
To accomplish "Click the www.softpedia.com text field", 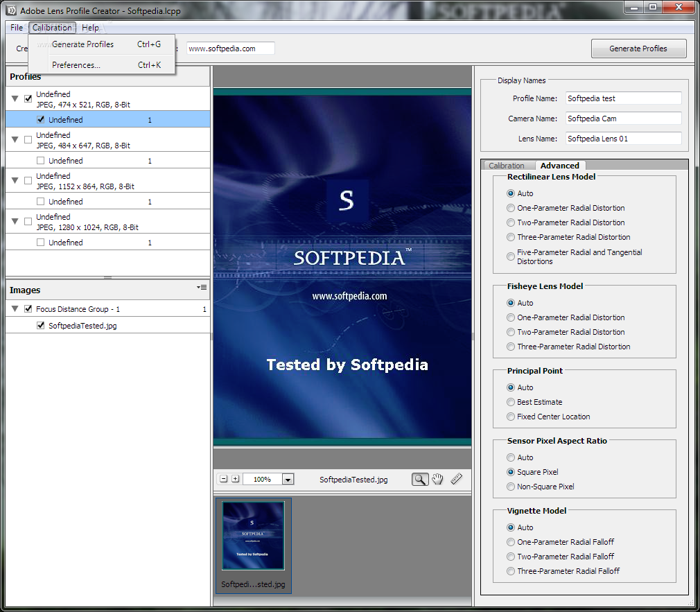I will 230,49.
